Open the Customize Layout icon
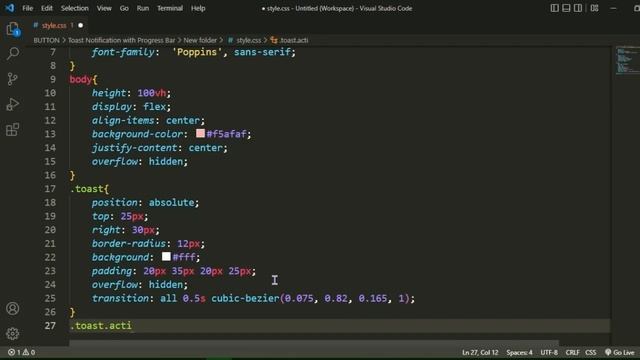Screen dimensions: 640x360 tap(594, 8)
